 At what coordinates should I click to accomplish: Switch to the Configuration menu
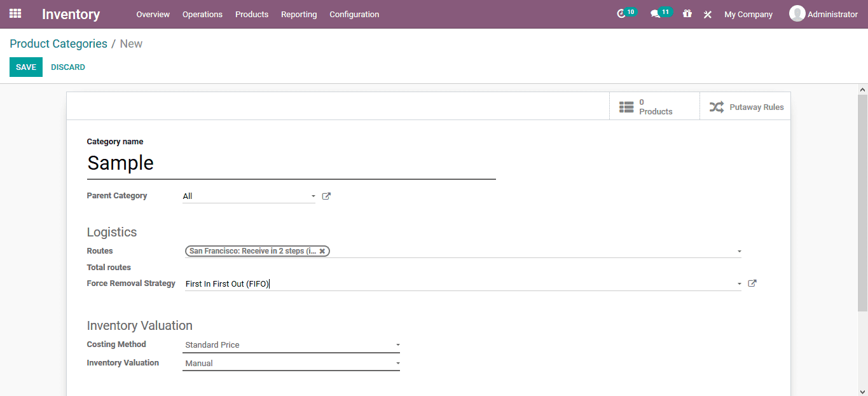point(354,14)
